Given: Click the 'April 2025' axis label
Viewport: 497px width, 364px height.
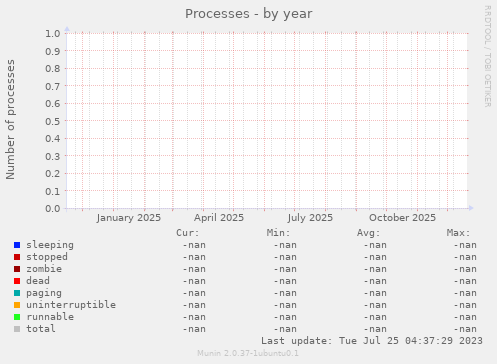Looking at the screenshot, I should 219,218.
